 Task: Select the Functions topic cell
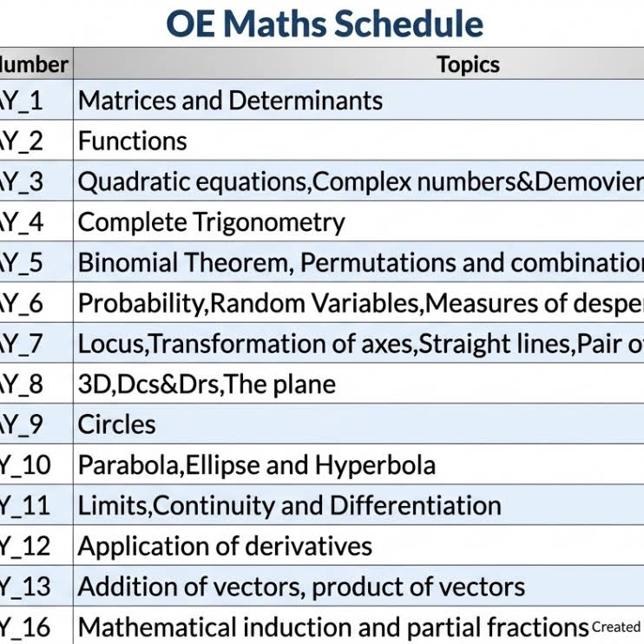point(133,141)
